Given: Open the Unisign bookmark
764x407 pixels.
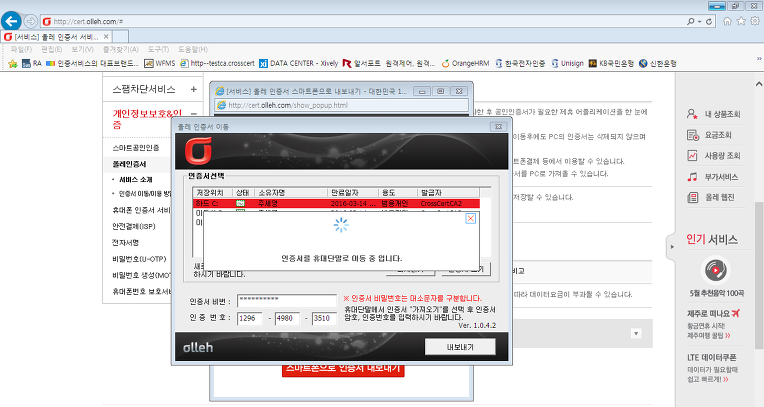Looking at the screenshot, I should tap(567, 63).
